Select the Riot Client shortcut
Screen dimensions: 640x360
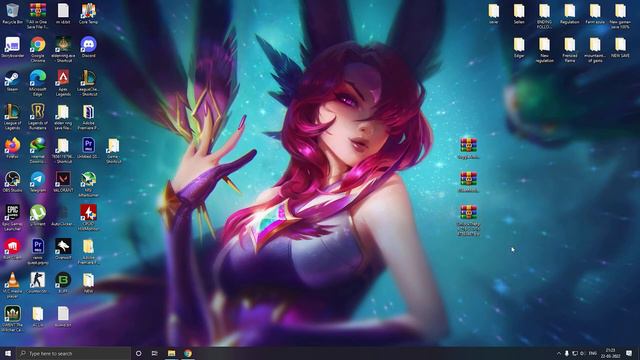[x=12, y=249]
